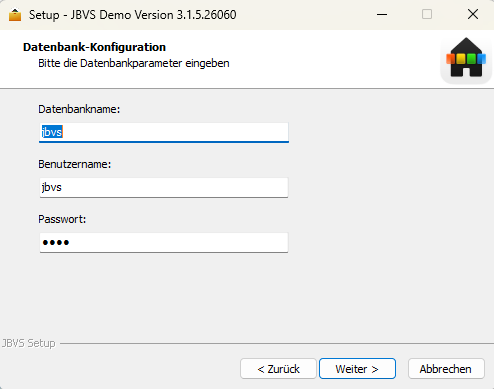This screenshot has height=389, width=494.
Task: Click the JBVS house logo icon
Action: [466, 59]
